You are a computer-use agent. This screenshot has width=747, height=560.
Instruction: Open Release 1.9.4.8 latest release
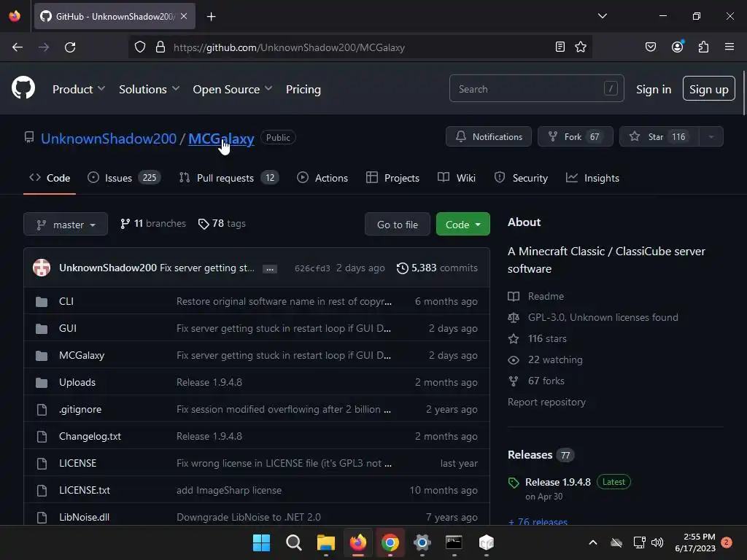tap(558, 482)
